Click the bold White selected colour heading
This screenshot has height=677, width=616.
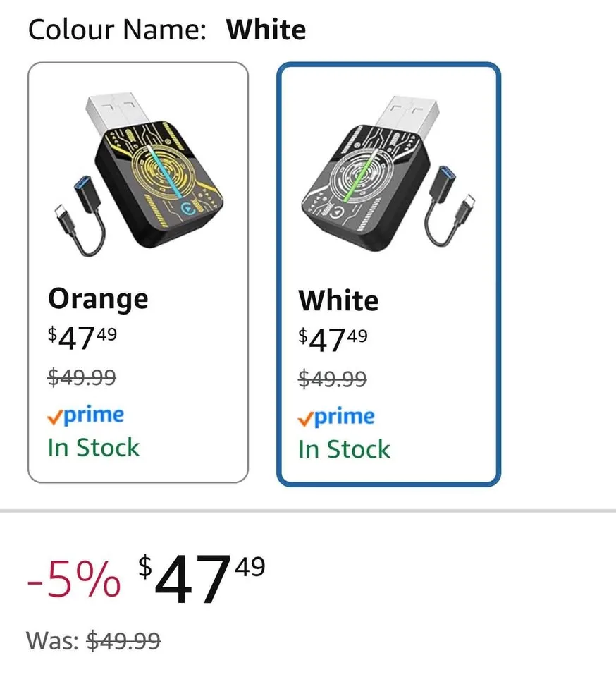tap(266, 30)
